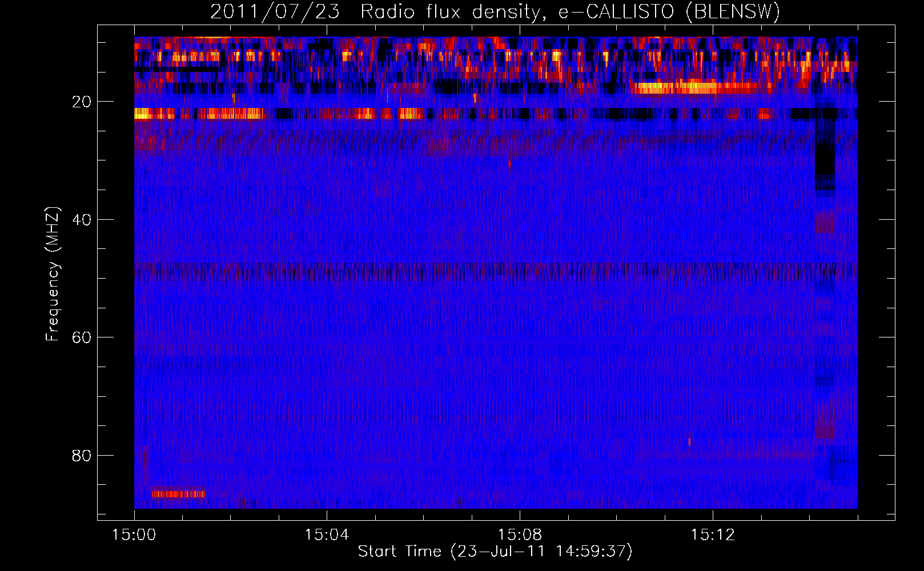Image resolution: width=924 pixels, height=571 pixels.
Task: Click the '15:12' time tick label
Action: pos(713,535)
